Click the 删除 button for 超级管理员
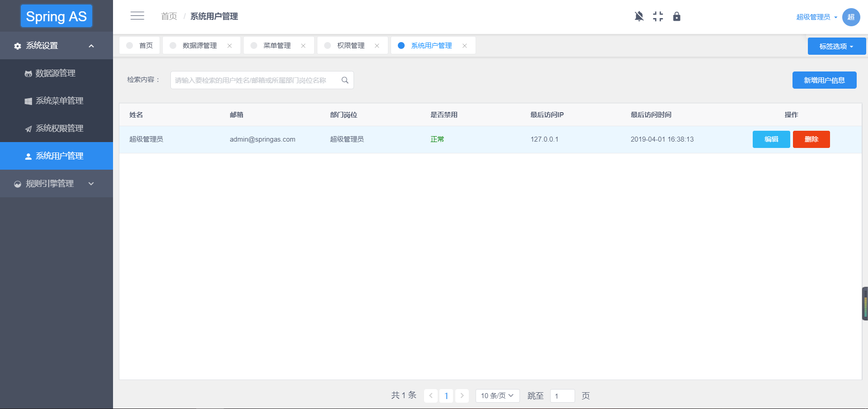Screen dimensions: 868x409 [x=811, y=139]
